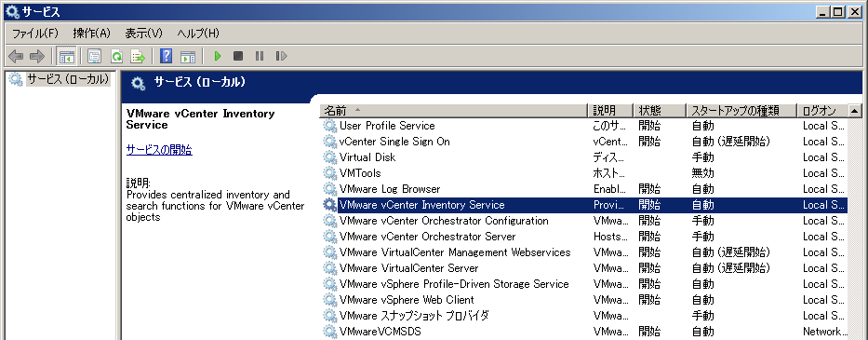Select the VMware Log Browser service
The image size is (868, 340).
point(583,189)
